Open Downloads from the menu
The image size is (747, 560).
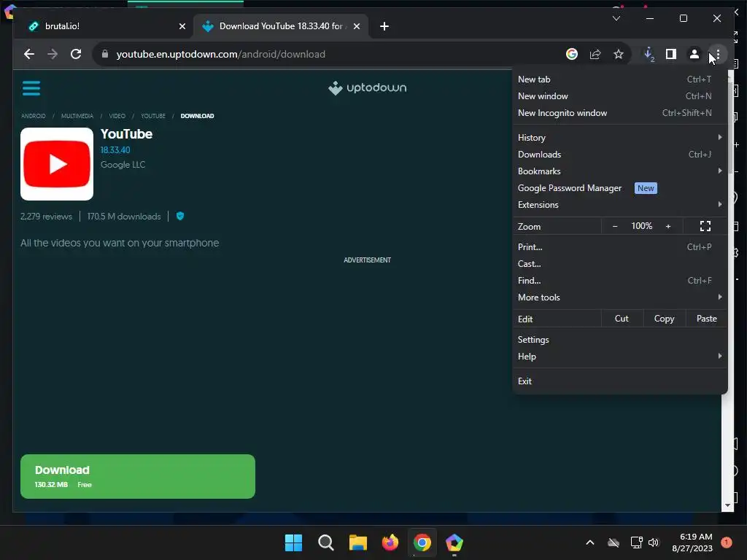tap(620, 155)
